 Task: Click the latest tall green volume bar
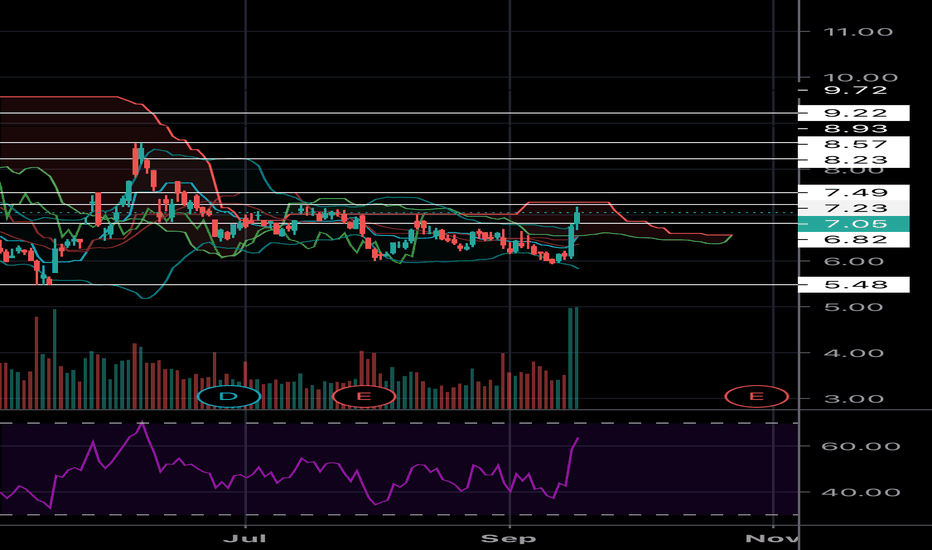(x=576, y=358)
